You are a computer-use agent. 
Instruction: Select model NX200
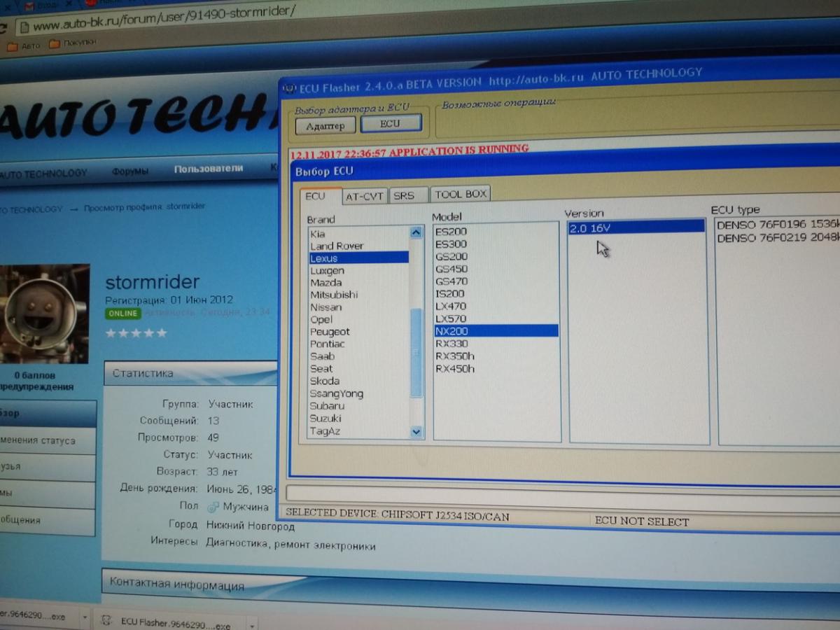(496, 330)
